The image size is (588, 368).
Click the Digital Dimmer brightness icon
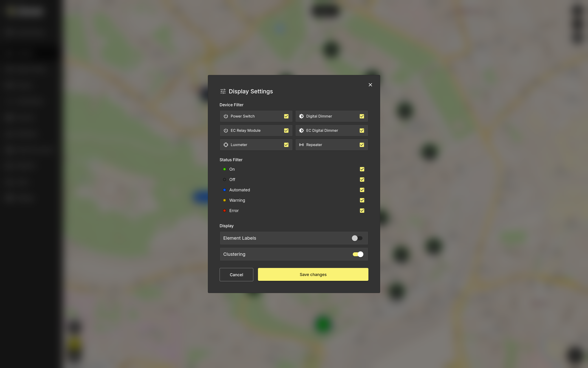click(301, 116)
